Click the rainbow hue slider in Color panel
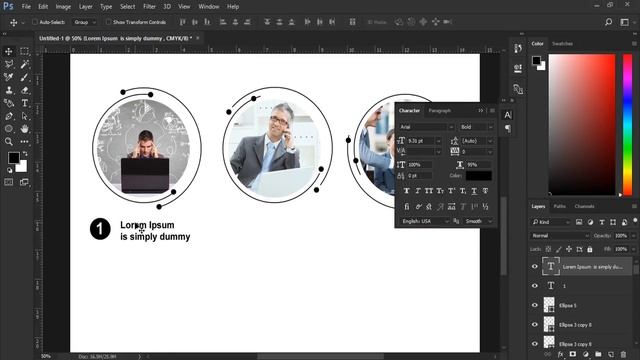Viewport: 640px width, 360px height. point(627,124)
